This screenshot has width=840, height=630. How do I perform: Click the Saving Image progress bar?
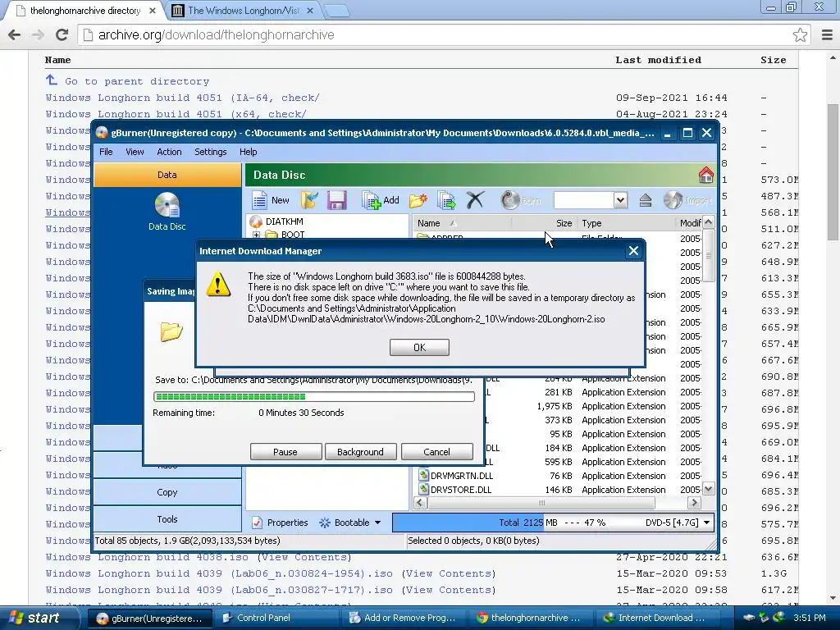tap(314, 396)
